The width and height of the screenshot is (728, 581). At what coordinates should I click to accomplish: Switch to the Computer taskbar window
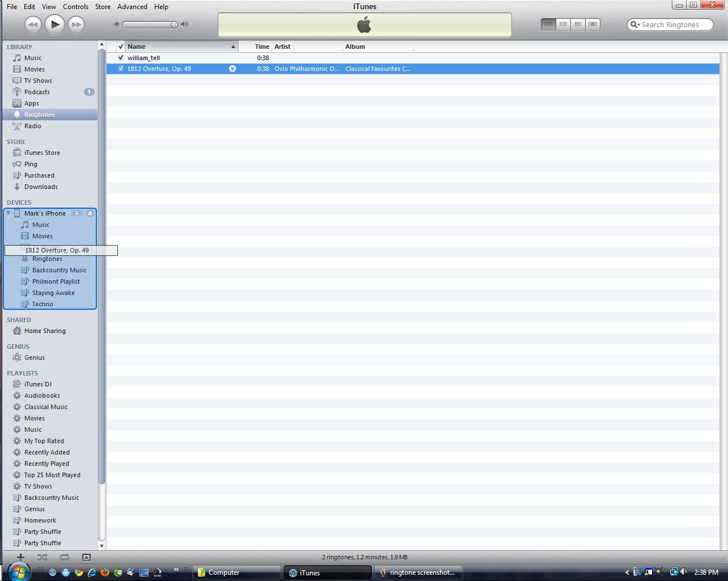pyautogui.click(x=237, y=572)
